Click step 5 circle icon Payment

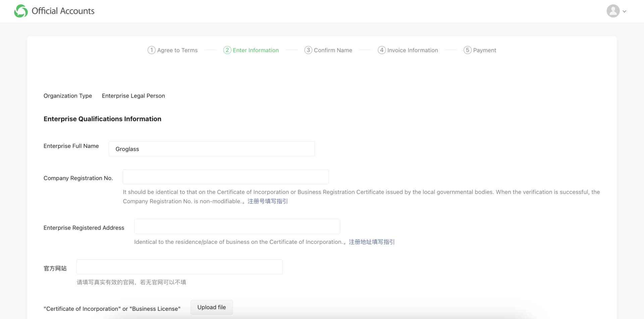467,50
